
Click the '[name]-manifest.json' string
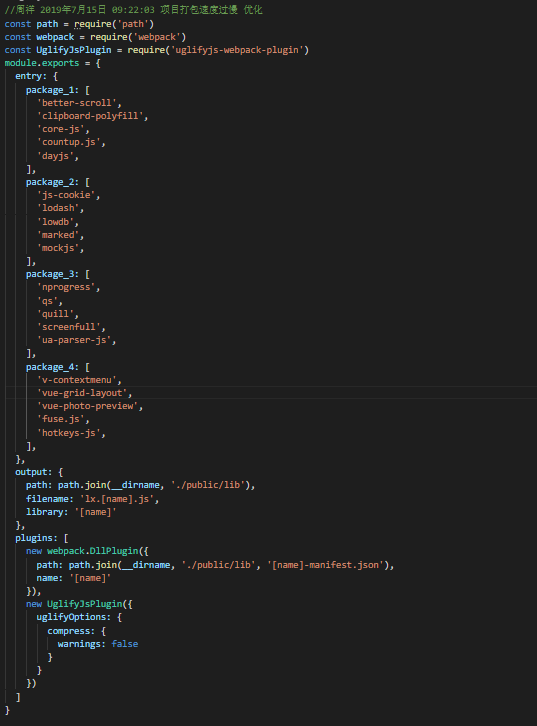tap(327, 565)
